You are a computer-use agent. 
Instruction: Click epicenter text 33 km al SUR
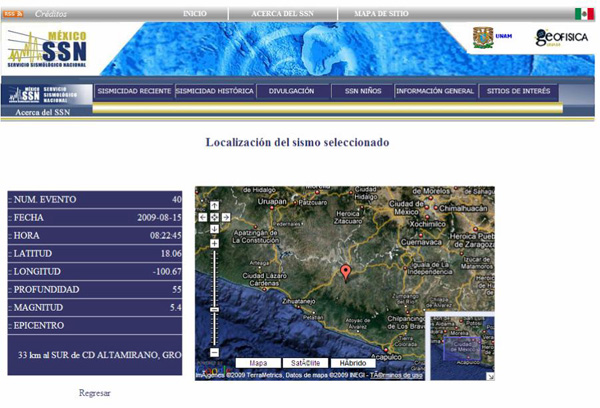click(x=99, y=355)
